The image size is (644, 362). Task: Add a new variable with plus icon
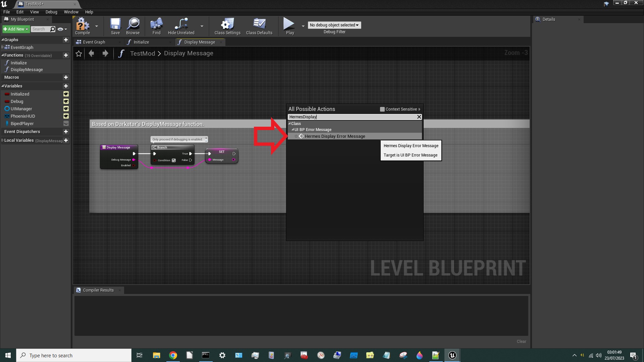pos(66,86)
